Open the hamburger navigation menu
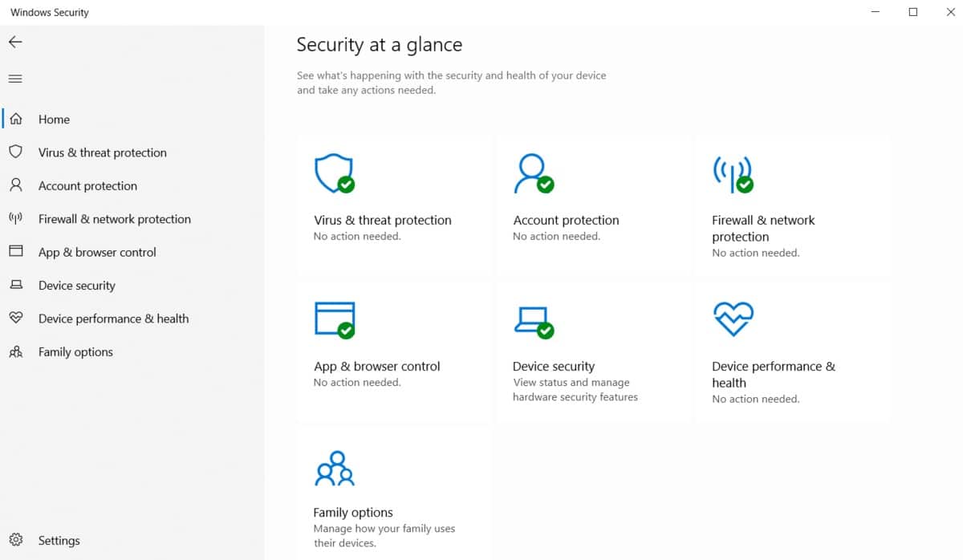963x560 pixels. click(14, 78)
